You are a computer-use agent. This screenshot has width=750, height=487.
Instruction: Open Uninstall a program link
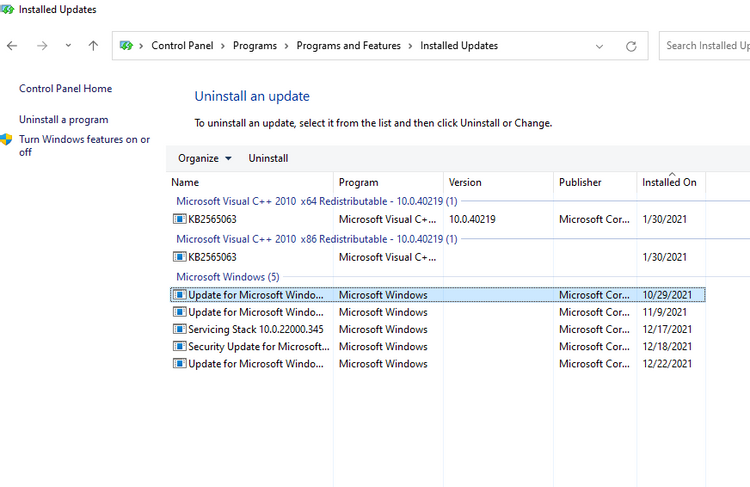tap(64, 120)
